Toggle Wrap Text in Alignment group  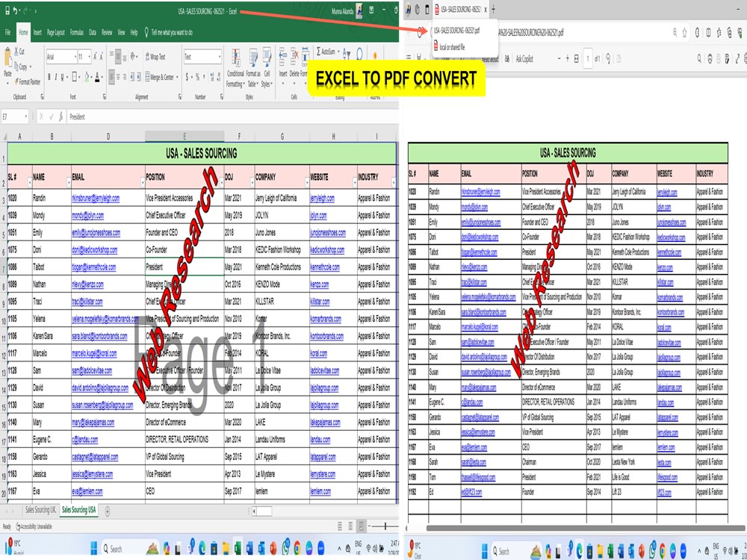click(x=155, y=57)
